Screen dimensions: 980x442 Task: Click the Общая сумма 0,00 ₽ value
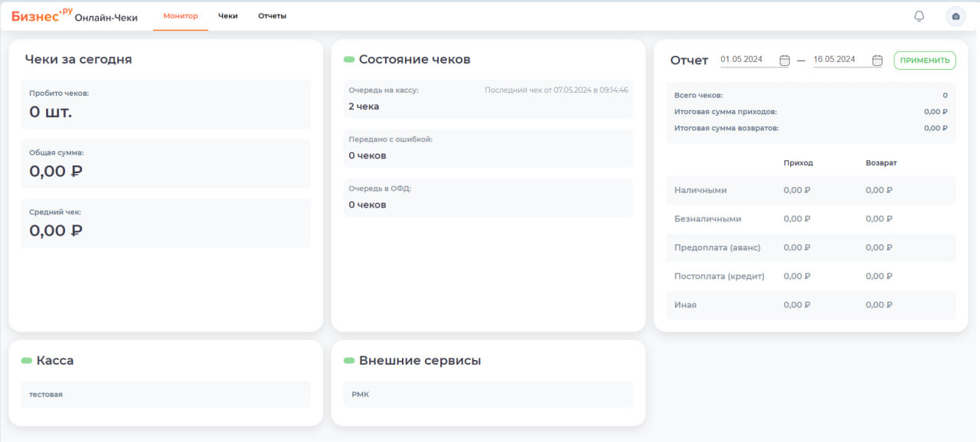tap(56, 171)
